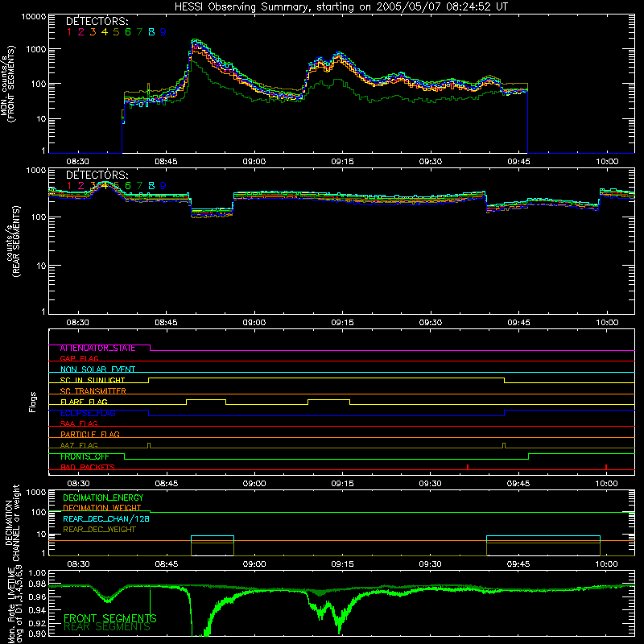
Task: Click the first cyan rear decimation box near 08:52
Action: tap(213, 539)
